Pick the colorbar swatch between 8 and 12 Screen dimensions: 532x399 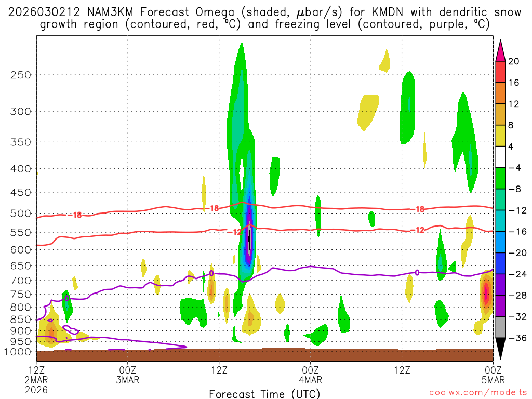(500, 114)
